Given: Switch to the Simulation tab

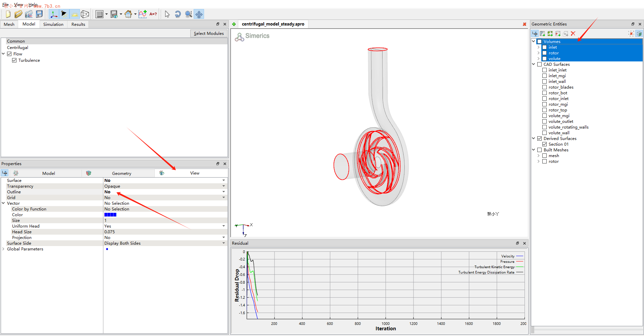Looking at the screenshot, I should [53, 25].
